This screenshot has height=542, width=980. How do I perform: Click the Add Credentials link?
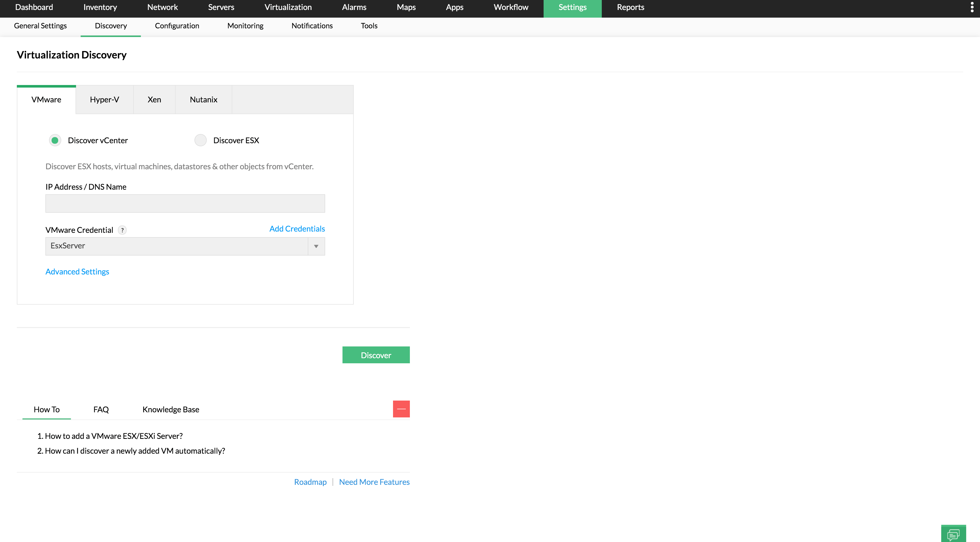click(297, 228)
